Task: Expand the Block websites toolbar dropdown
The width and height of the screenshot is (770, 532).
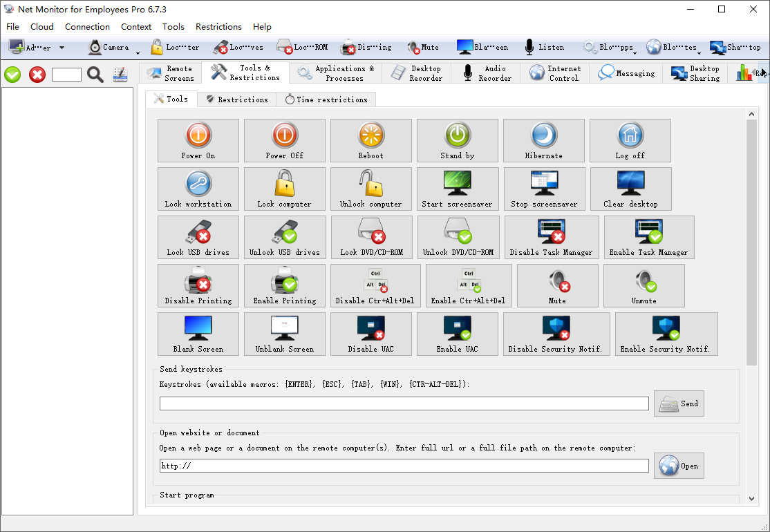Action: (x=699, y=53)
